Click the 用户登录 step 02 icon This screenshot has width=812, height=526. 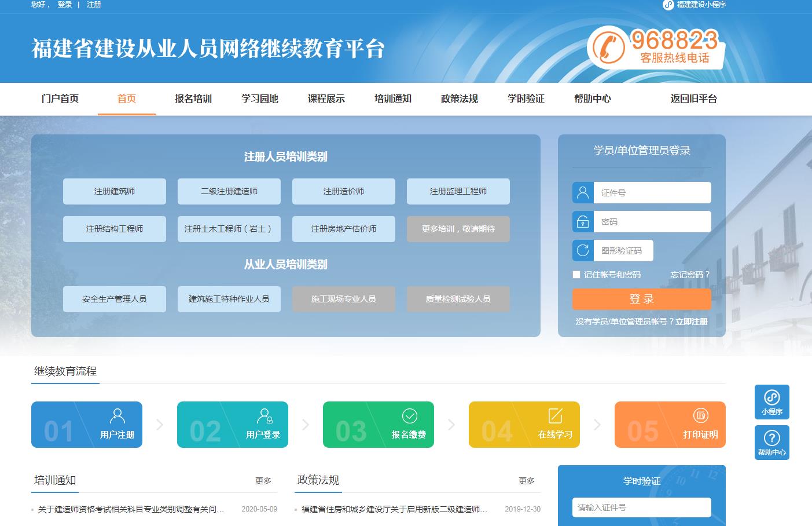[x=264, y=416]
